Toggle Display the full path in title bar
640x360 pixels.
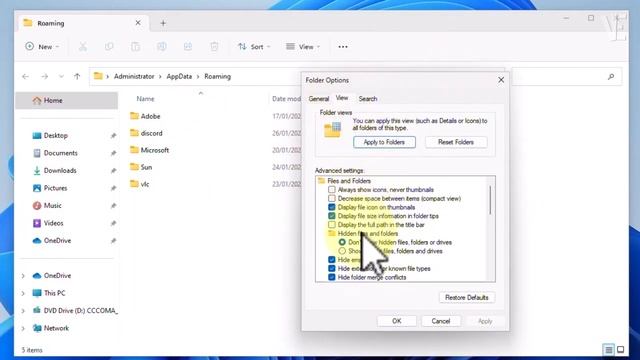(332, 225)
